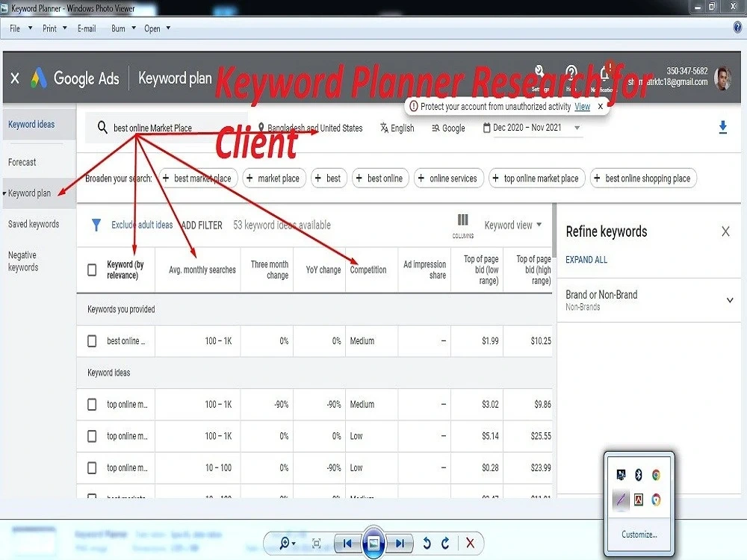Click the Bangladesh and United States location
Screen dimensions: 747x560
[310, 128]
